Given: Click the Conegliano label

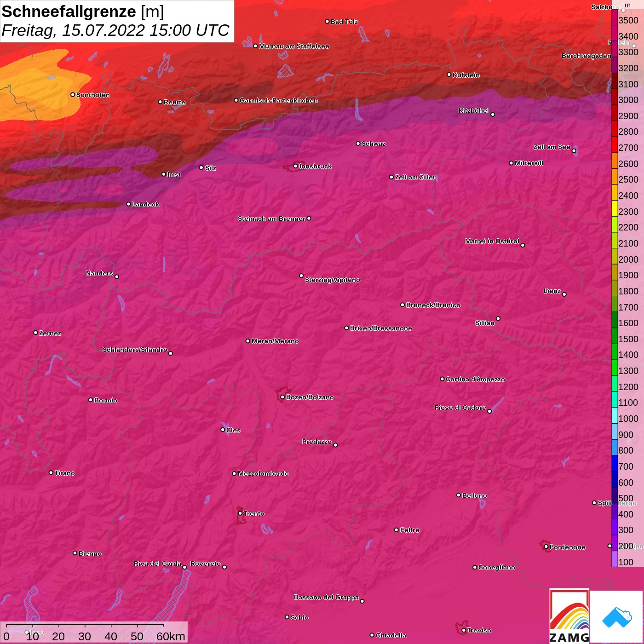Looking at the screenshot, I should point(497,567).
